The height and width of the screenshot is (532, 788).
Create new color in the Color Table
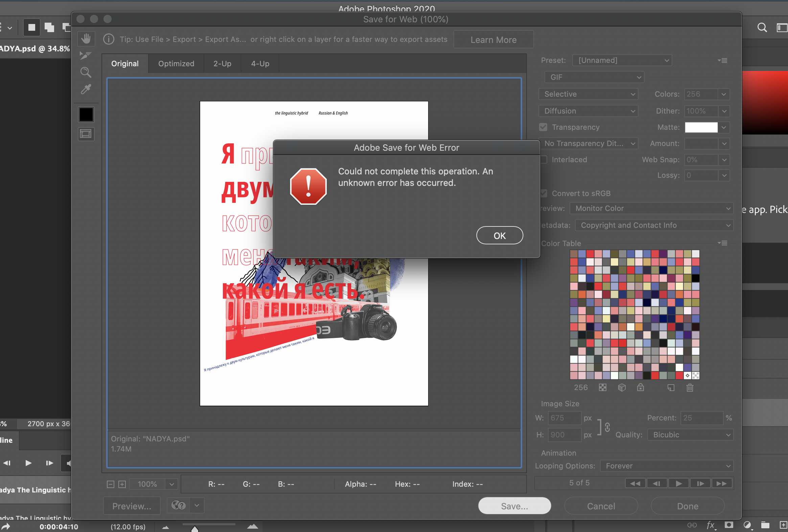(x=671, y=387)
